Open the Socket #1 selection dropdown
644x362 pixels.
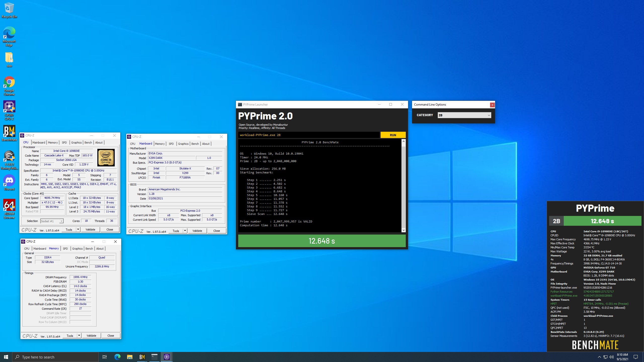(52, 221)
